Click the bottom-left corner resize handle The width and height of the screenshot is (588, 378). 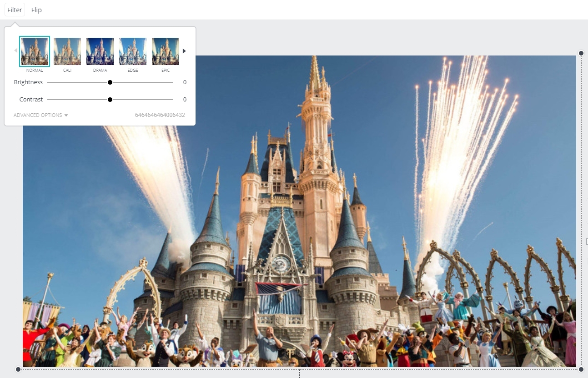(18, 369)
